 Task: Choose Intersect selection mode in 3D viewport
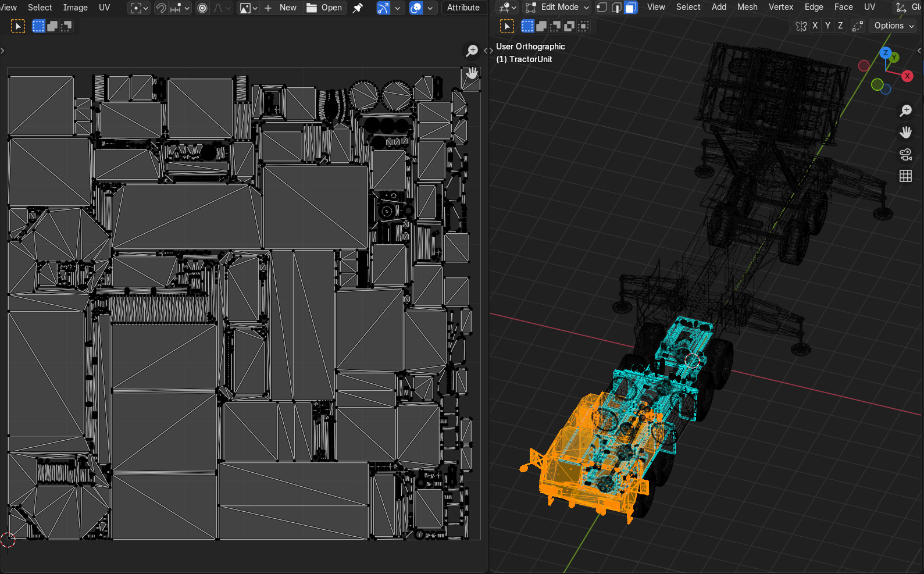[583, 26]
